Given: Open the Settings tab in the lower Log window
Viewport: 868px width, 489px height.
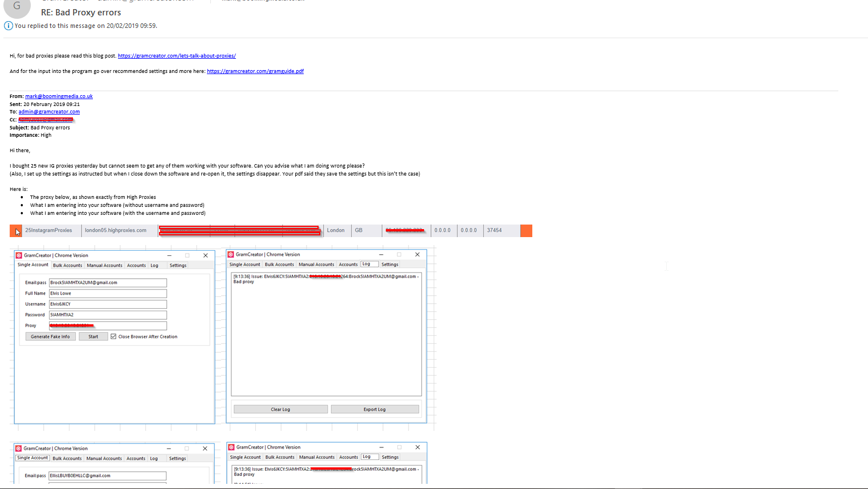Looking at the screenshot, I should (390, 457).
